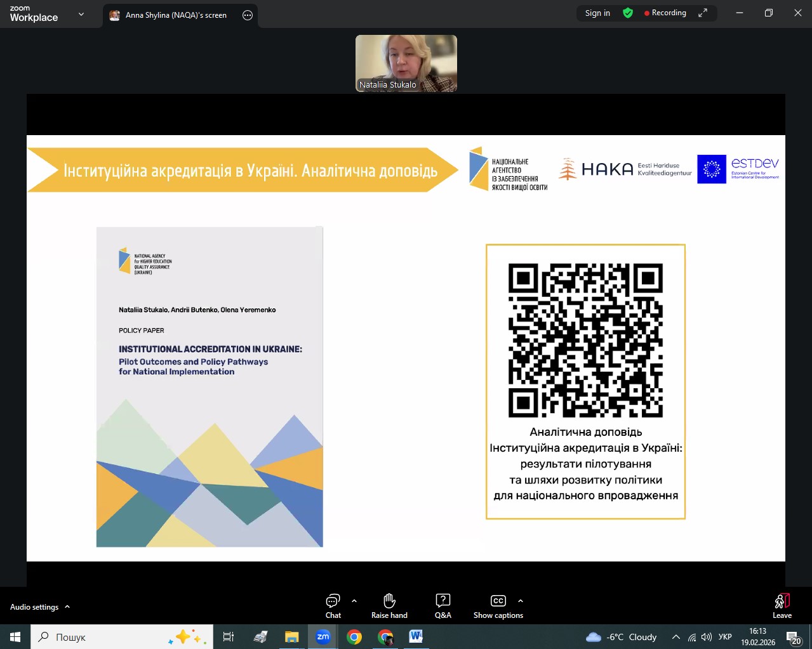Screen dimensions: 812x649
Task: Open the Q&A panel
Action: pyautogui.click(x=443, y=606)
